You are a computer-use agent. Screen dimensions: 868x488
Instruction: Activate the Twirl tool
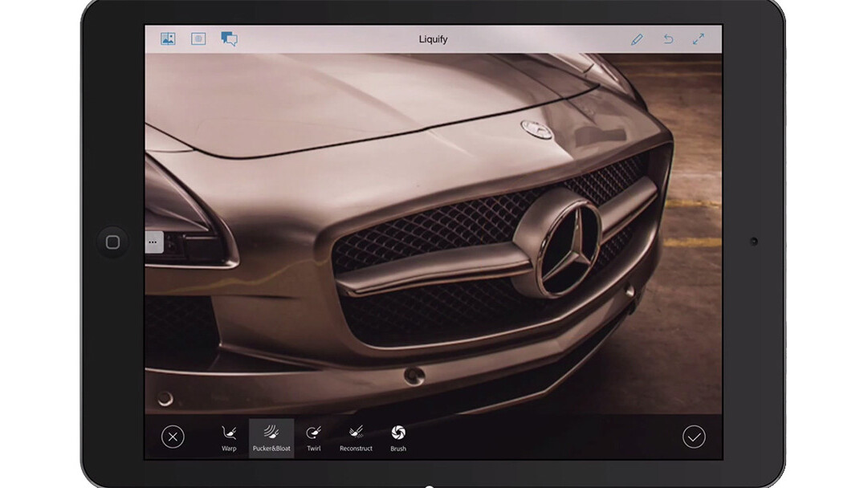314,437
